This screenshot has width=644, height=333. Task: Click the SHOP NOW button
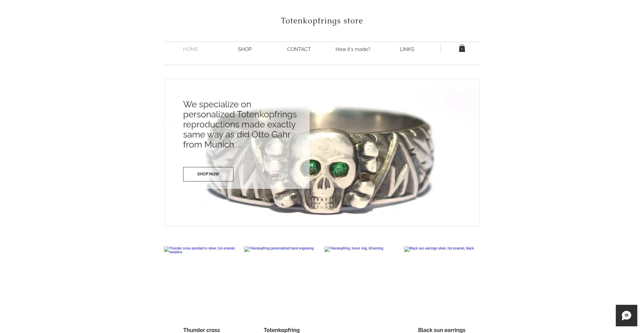(208, 174)
